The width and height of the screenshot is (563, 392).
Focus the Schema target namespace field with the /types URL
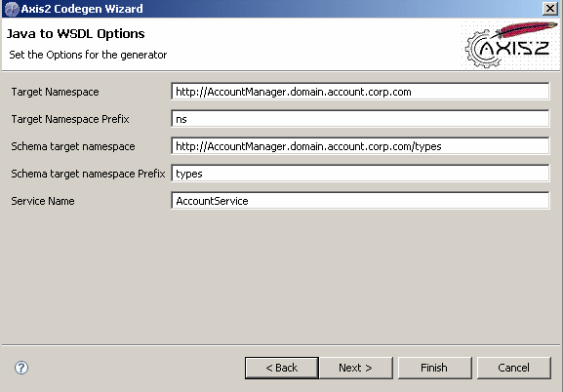point(360,146)
